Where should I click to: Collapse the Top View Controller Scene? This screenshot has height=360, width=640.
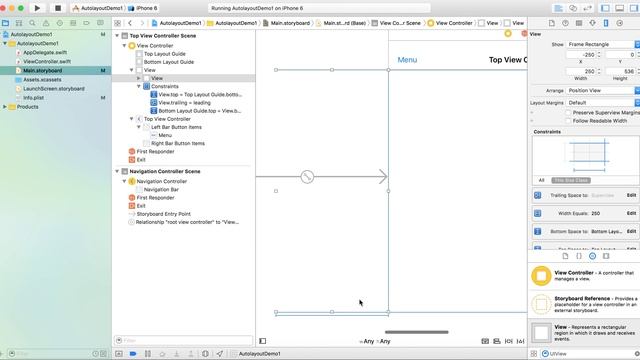pos(117,36)
